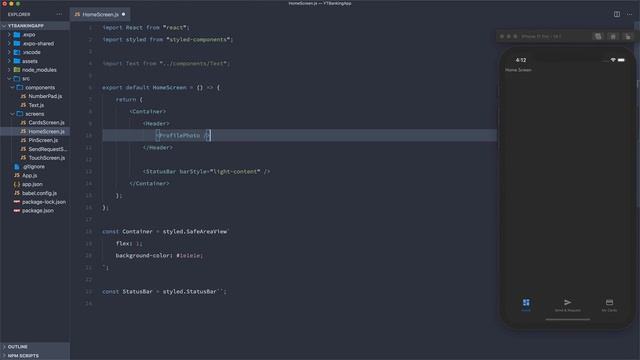Click the const Container styled.SafeAreaView line
This screenshot has height=360, width=640.
[x=166, y=231]
